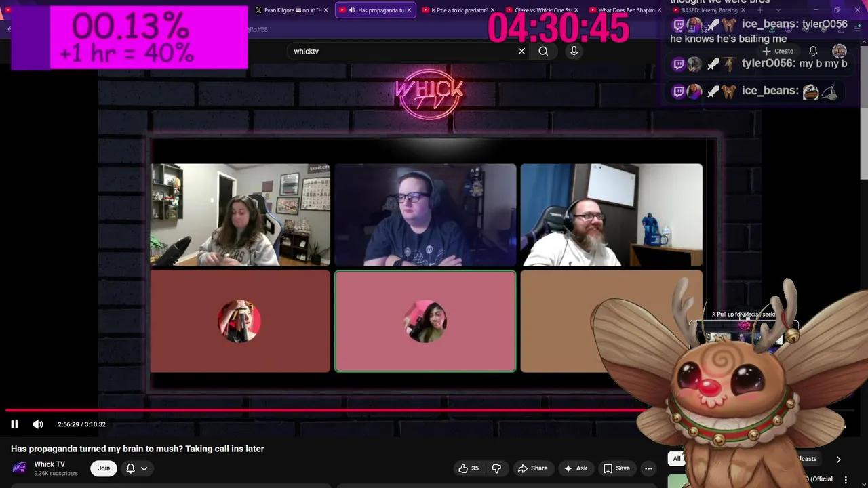Like the video with 35 likes

(x=469, y=468)
